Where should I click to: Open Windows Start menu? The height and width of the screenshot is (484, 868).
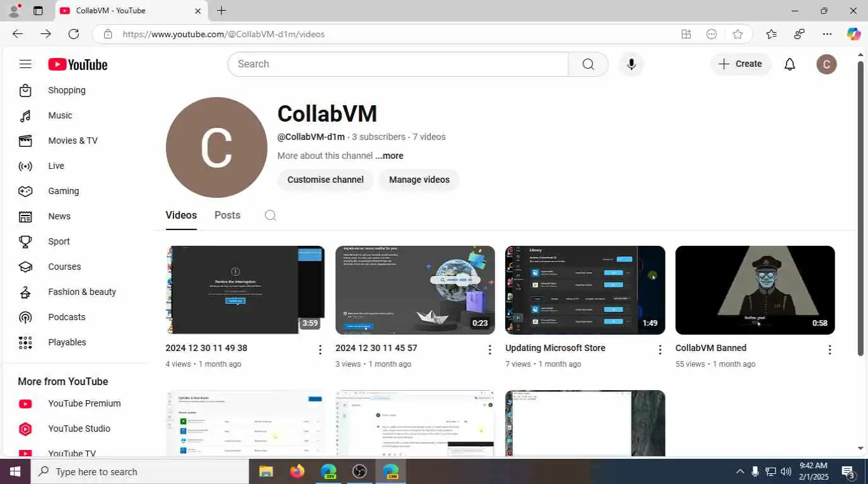(15, 471)
